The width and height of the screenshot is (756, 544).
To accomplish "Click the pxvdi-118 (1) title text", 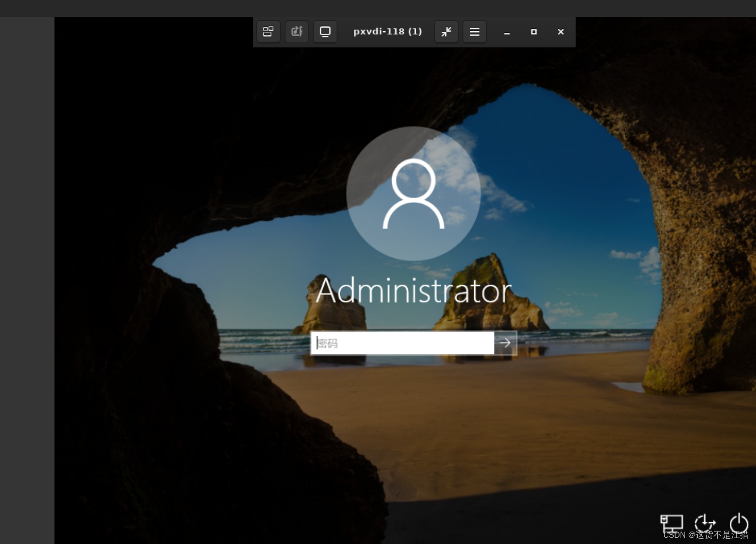I will (387, 32).
